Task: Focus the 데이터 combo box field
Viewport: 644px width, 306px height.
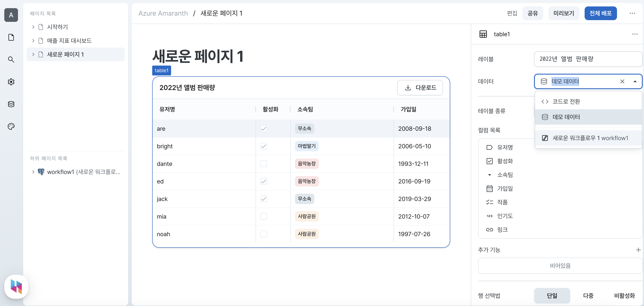Action: tap(588, 81)
